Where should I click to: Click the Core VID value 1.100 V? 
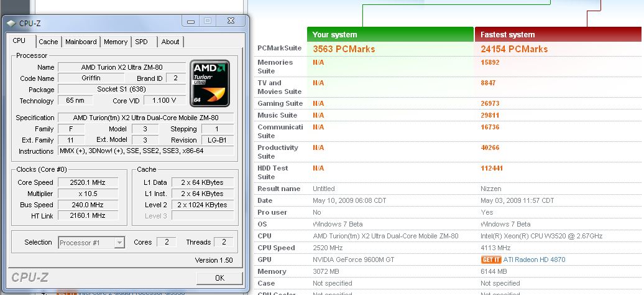pyautogui.click(x=164, y=100)
